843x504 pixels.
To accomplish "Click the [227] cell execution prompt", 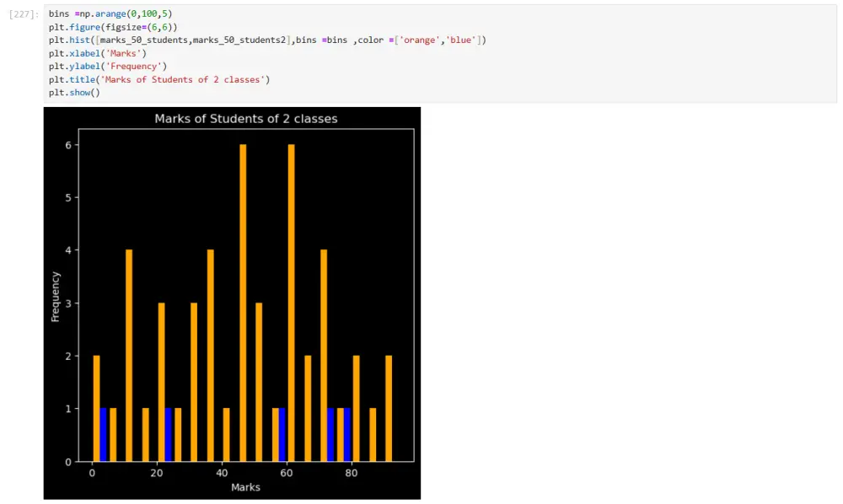I will 24,14.
